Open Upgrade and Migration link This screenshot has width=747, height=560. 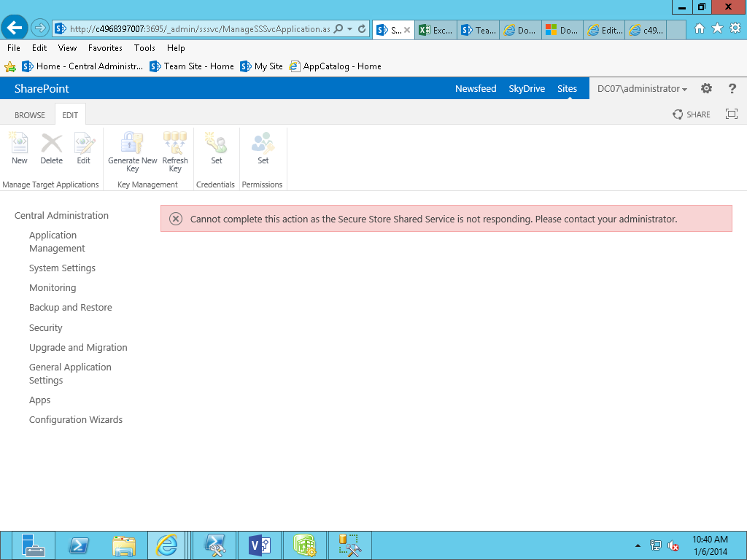pos(78,347)
